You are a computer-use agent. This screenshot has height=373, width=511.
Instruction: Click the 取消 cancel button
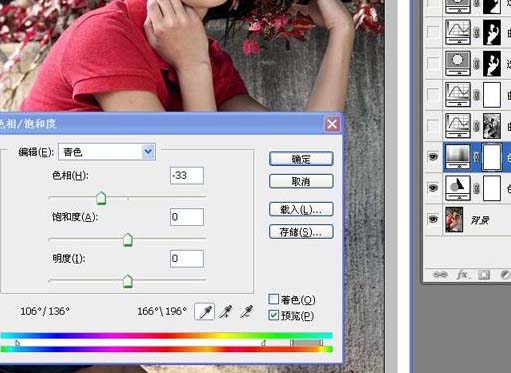[301, 181]
